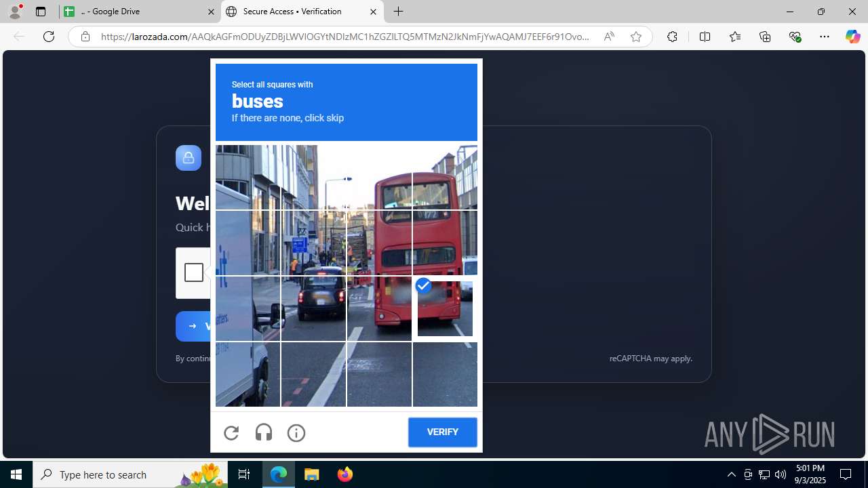Click the 'reCAPTCHA may apply.' text
The image size is (868, 488).
651,359
